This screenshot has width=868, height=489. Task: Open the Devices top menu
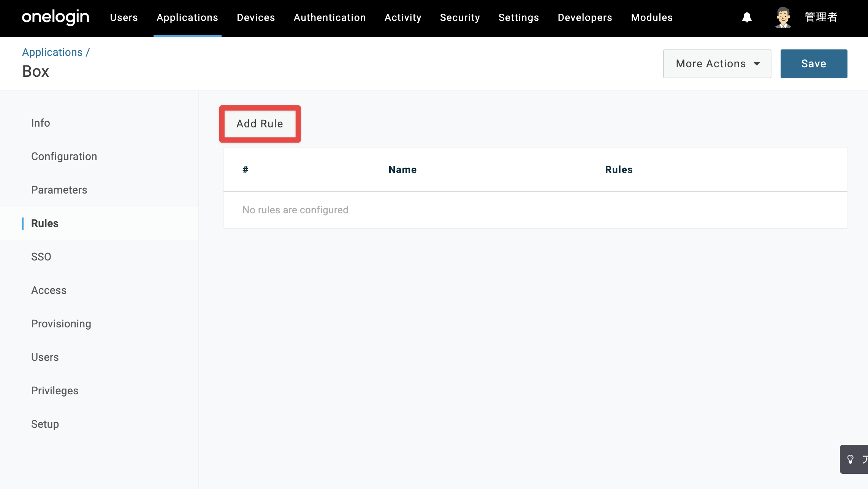[256, 17]
